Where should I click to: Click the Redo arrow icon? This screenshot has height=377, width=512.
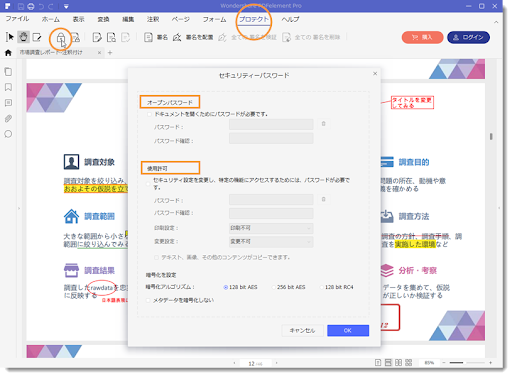click(x=51, y=6)
